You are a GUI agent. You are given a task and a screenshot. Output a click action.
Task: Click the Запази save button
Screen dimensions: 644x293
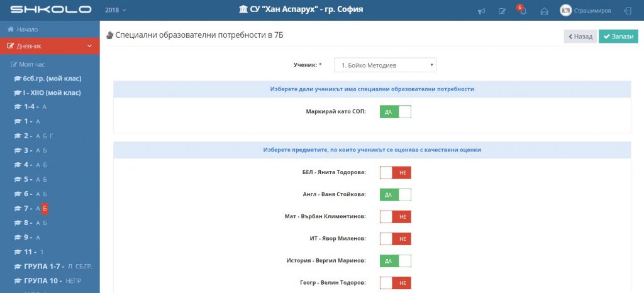coord(618,36)
